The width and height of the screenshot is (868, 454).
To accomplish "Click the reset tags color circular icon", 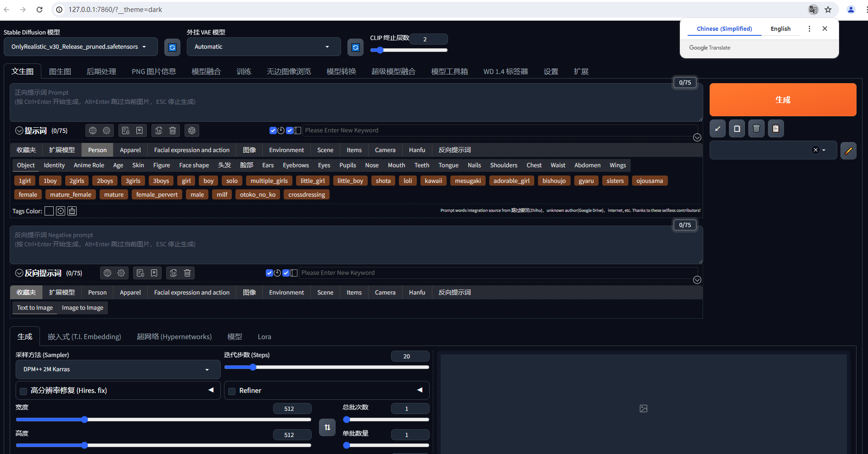I will coord(61,211).
